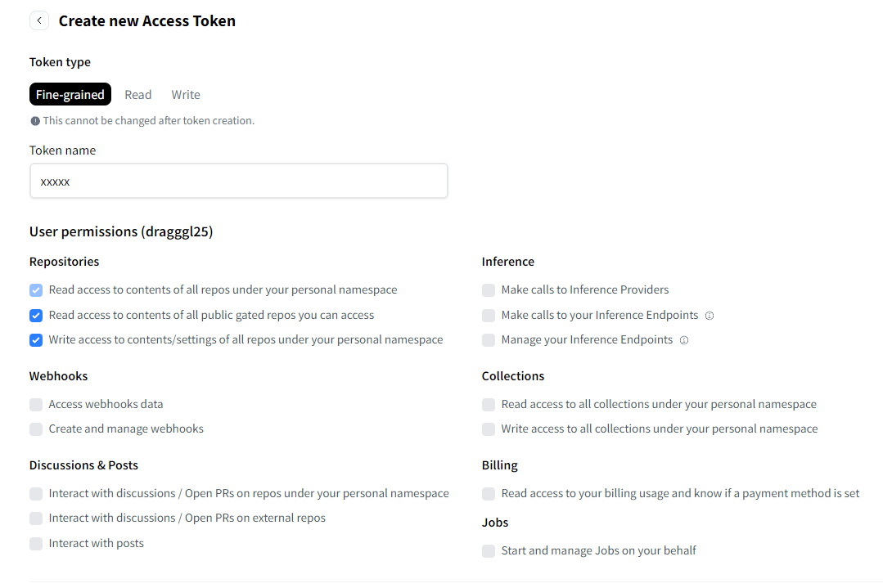Select the Fine-grained token type
This screenshot has width=883, height=588.
pos(70,95)
